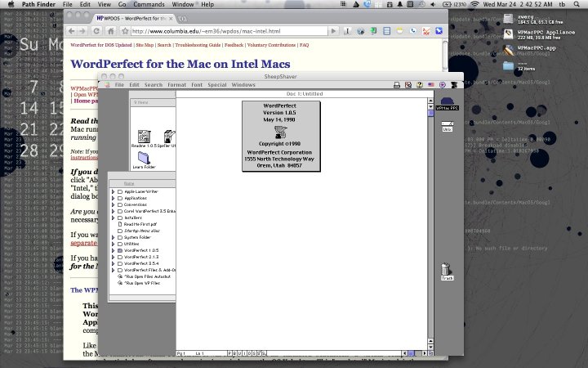The height and width of the screenshot is (368, 588).
Task: Expand the Applications folder triangle
Action: click(x=114, y=198)
